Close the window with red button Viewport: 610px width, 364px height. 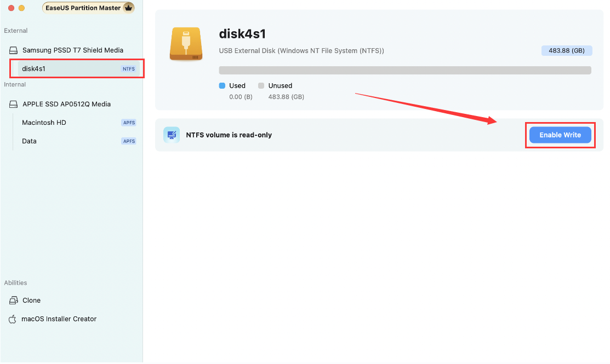[12, 8]
